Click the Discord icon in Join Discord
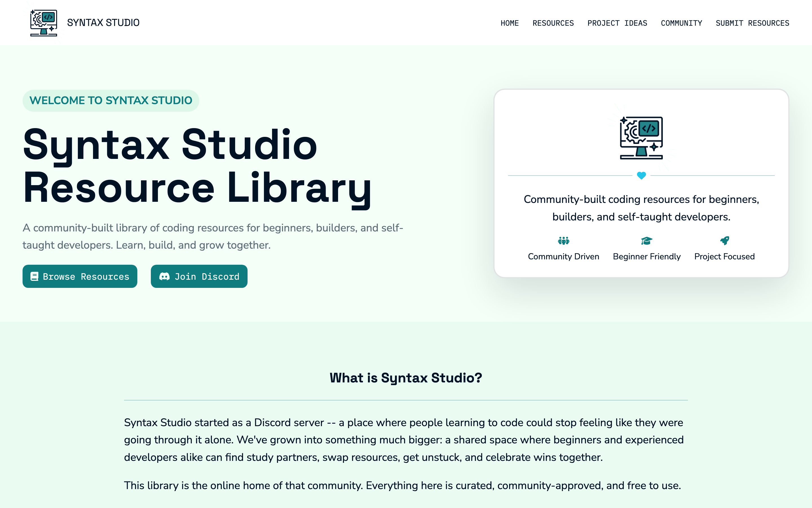This screenshot has width=812, height=508. point(164,276)
